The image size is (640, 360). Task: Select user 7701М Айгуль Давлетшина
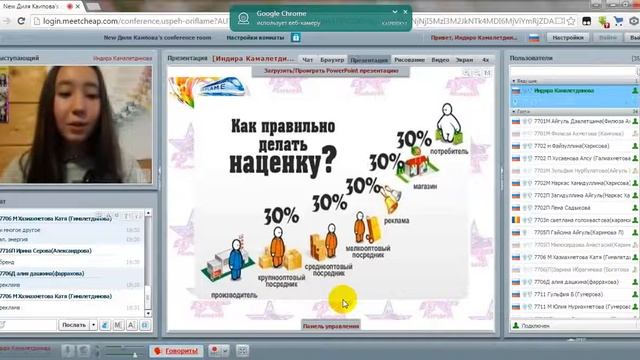574,121
